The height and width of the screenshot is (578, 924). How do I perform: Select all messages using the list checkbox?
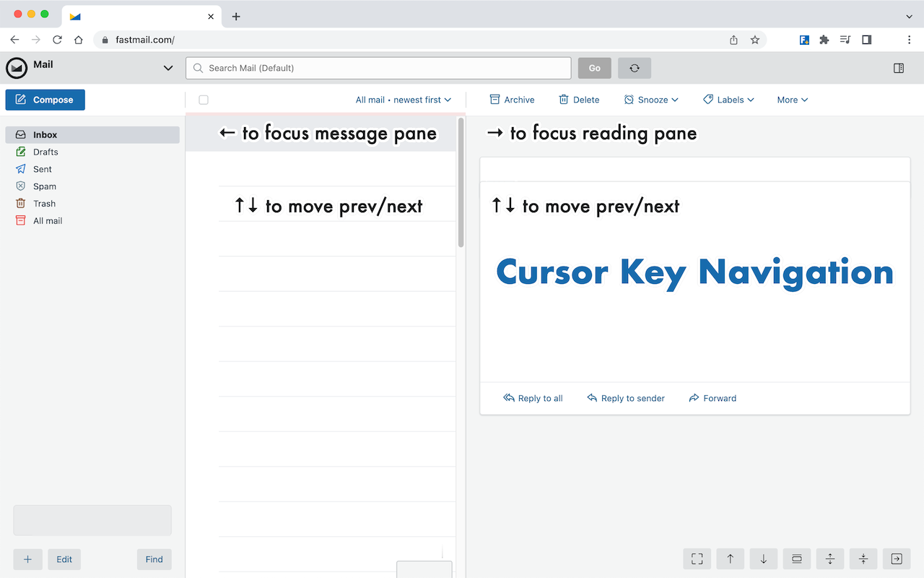[x=203, y=100]
